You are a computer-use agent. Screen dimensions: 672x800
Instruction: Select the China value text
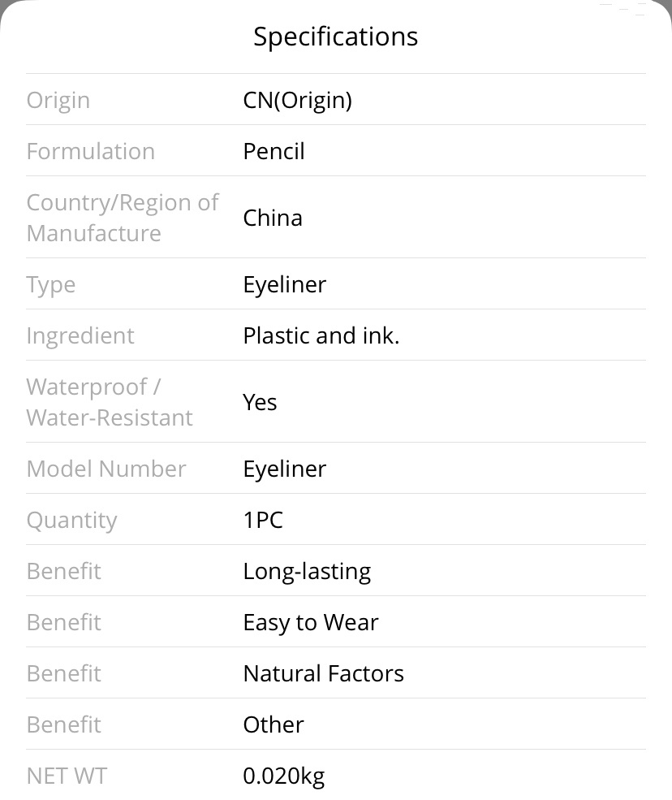[273, 218]
